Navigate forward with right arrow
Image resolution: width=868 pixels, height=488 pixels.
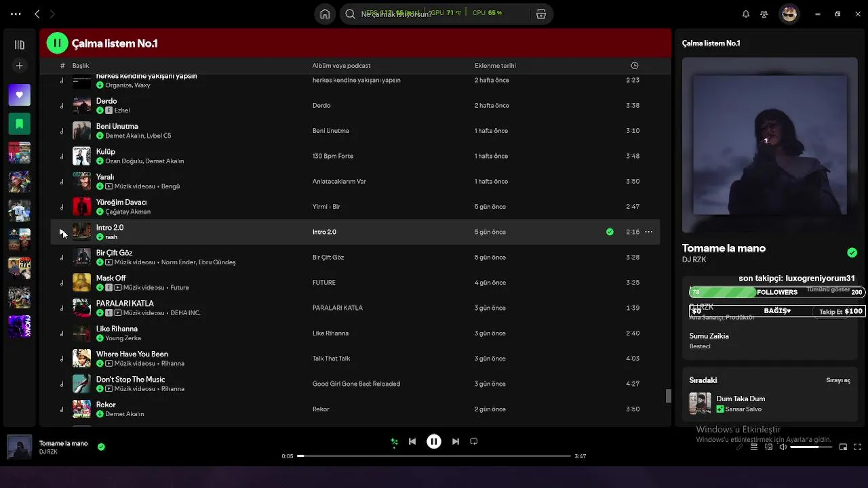(x=52, y=14)
